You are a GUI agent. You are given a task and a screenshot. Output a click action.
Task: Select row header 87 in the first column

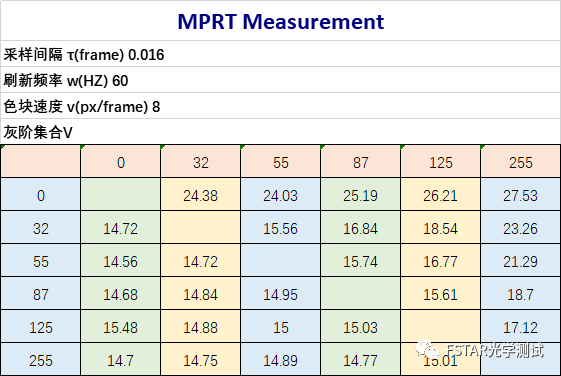point(41,294)
